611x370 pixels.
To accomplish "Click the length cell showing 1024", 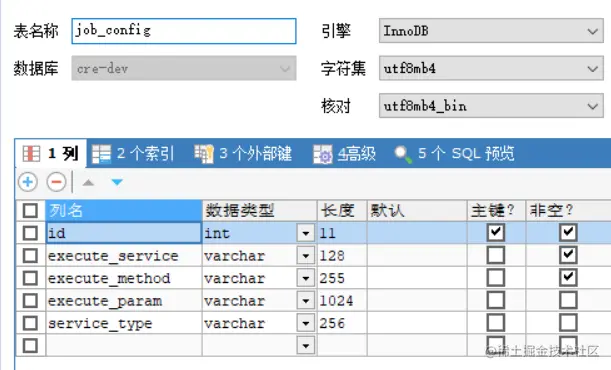I will pyautogui.click(x=342, y=301).
